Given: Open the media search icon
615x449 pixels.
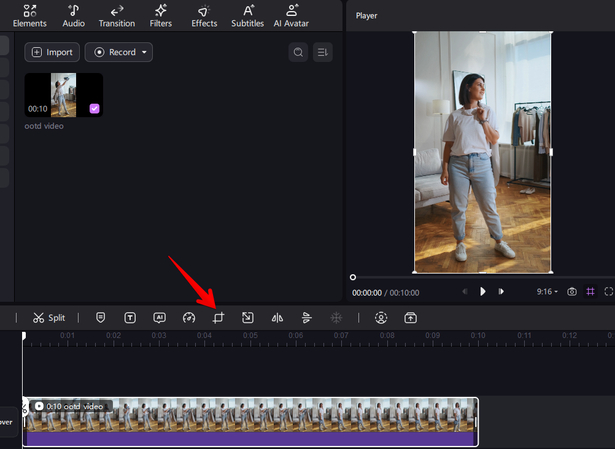Looking at the screenshot, I should pyautogui.click(x=298, y=52).
